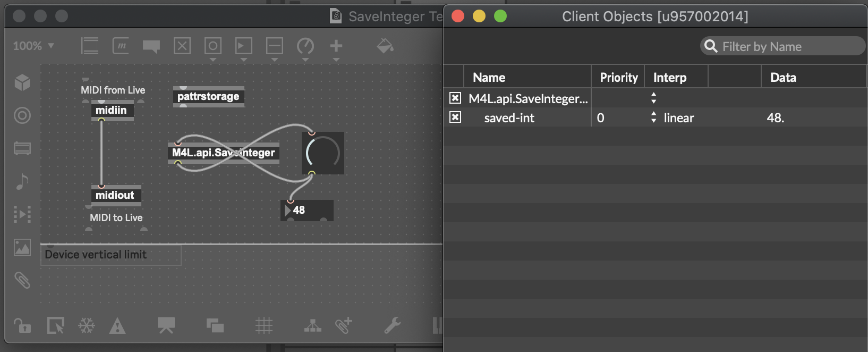Viewport: 868px width, 352px height.
Task: Insert a dial object from the top toolbar
Action: click(x=305, y=46)
